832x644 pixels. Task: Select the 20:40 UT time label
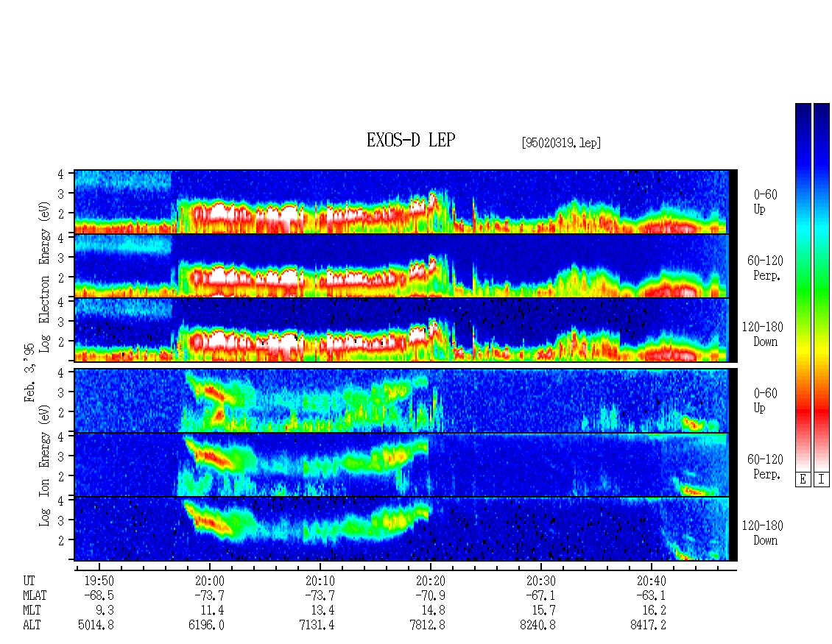pyautogui.click(x=651, y=581)
